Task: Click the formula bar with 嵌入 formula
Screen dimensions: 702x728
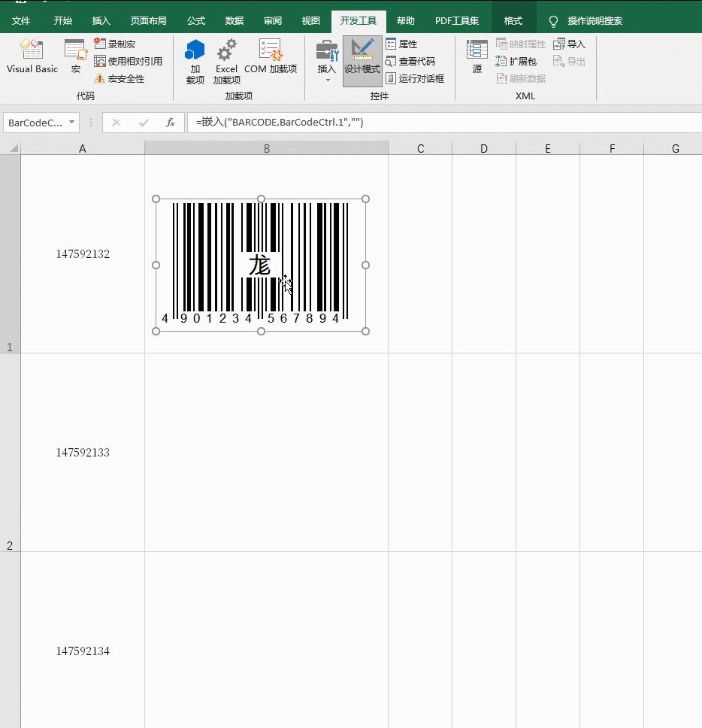Action: (x=444, y=123)
